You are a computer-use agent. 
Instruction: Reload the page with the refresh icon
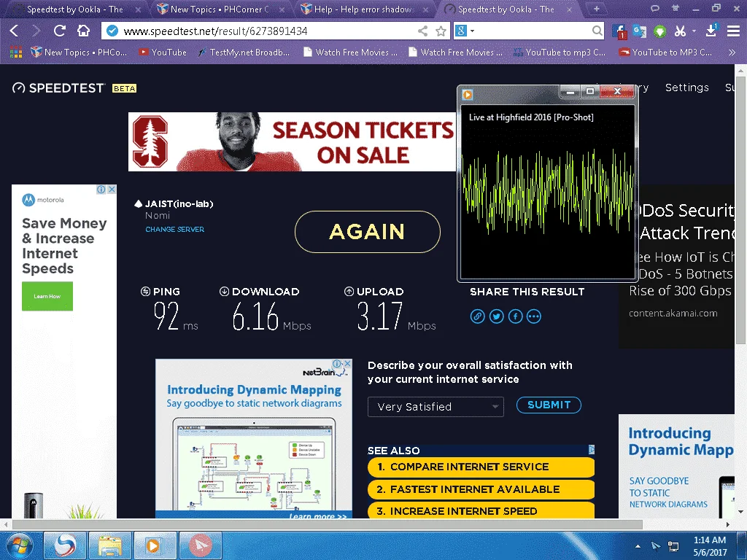60,31
